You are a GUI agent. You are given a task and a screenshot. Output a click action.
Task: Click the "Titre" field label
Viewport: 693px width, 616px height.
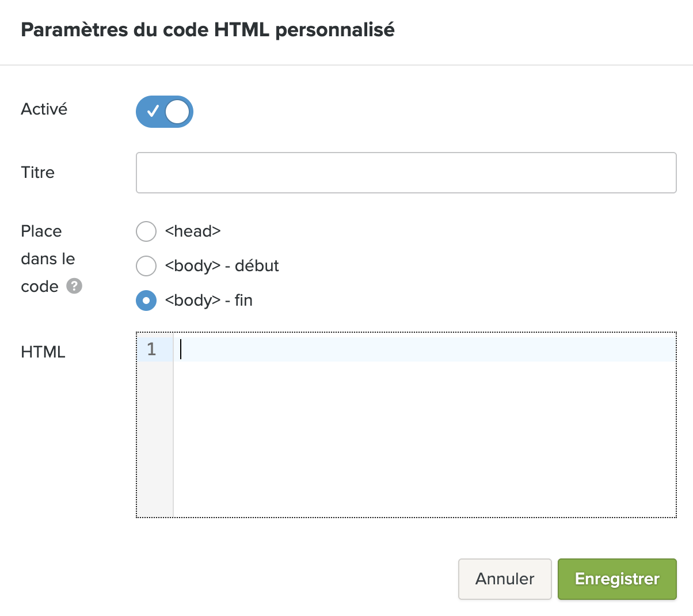point(38,173)
